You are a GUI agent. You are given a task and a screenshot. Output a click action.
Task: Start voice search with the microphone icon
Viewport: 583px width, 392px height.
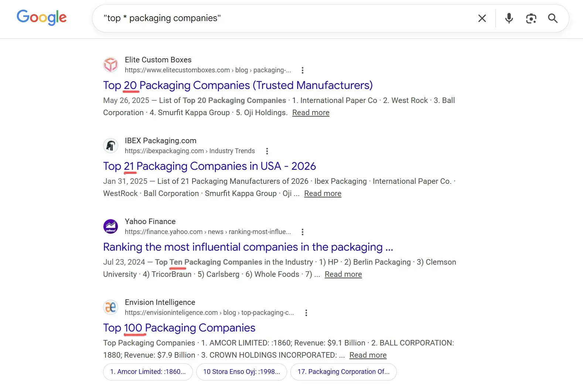(509, 18)
